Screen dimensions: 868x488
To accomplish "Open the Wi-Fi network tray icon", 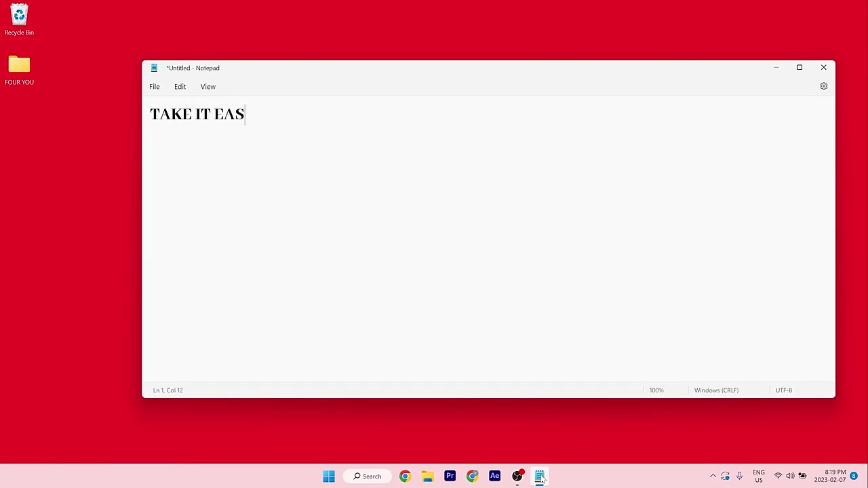I will click(778, 476).
